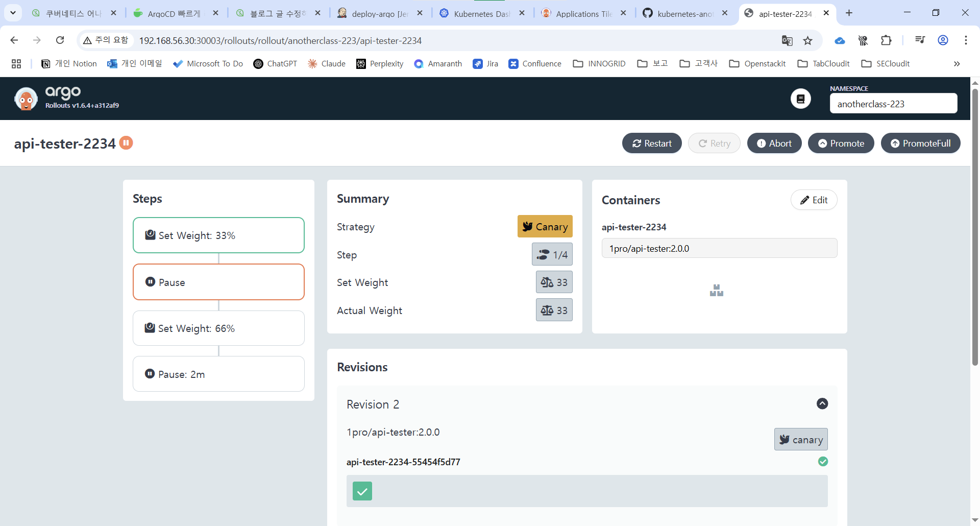Open the Chrome profile avatar icon
980x526 pixels.
click(943, 40)
